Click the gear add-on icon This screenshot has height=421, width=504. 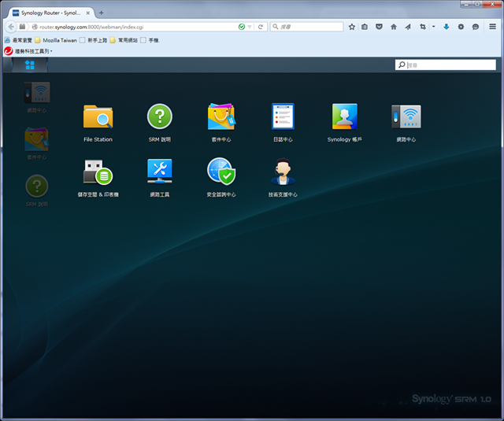461,27
